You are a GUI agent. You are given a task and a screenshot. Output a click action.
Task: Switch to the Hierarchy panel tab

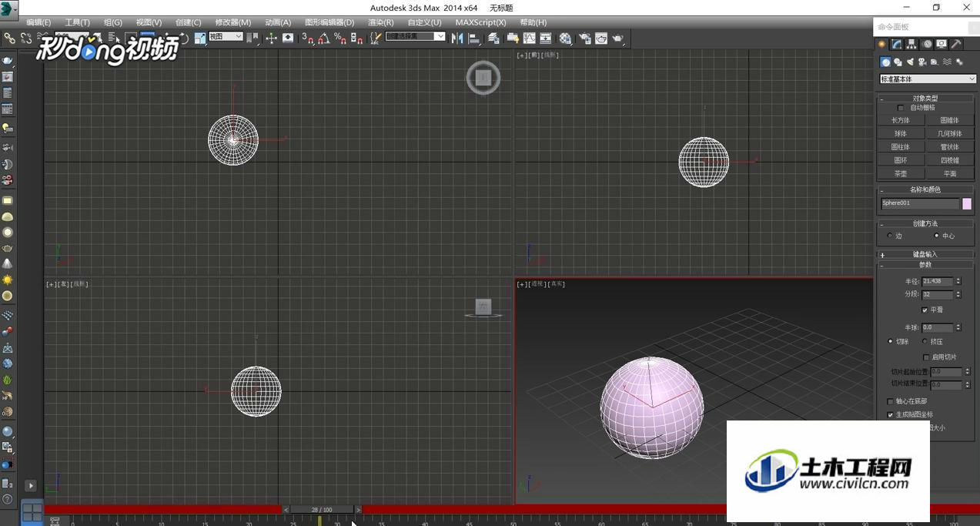911,45
